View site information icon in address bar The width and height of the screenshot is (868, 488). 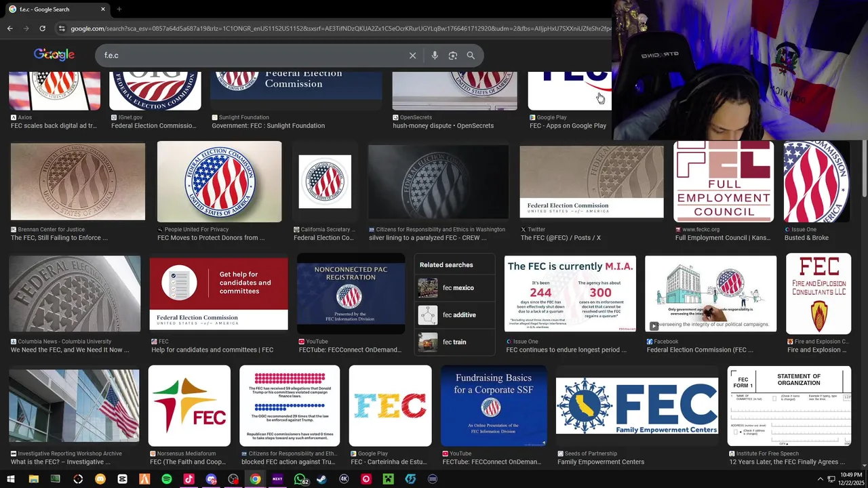point(62,28)
